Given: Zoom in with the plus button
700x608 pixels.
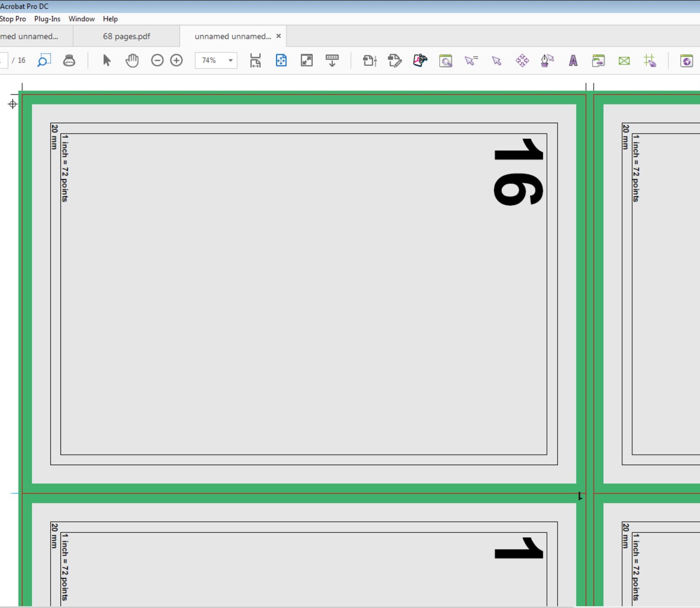Looking at the screenshot, I should click(176, 60).
